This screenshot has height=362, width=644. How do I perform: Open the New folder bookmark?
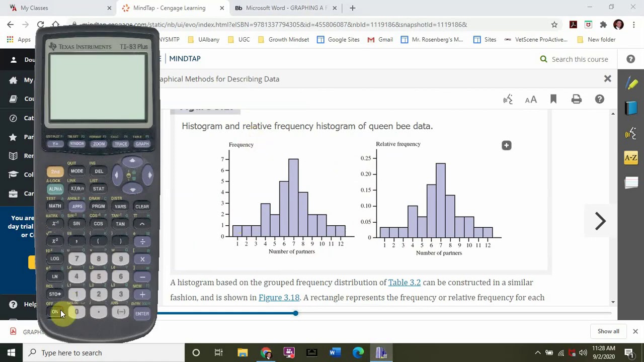[596, 40]
